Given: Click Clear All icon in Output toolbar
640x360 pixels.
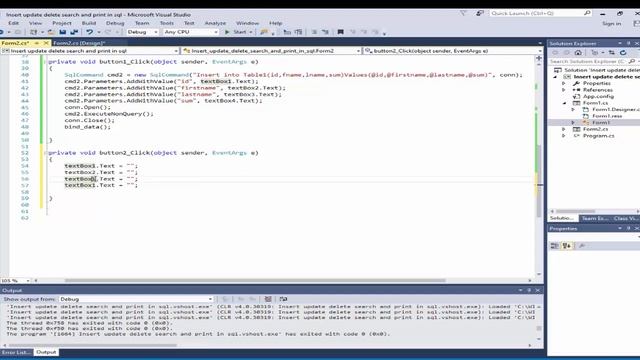Looking at the screenshot, I should [268, 299].
